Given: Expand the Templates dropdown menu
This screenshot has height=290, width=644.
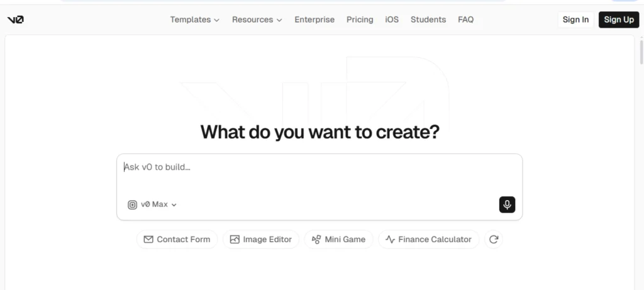Looking at the screenshot, I should click(x=194, y=20).
